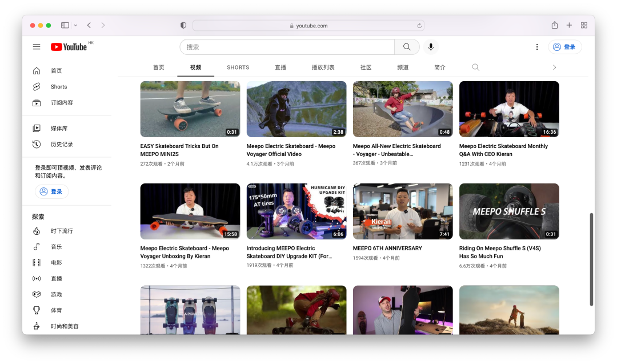Show Safari tab overview
617x364 pixels.
click(584, 25)
